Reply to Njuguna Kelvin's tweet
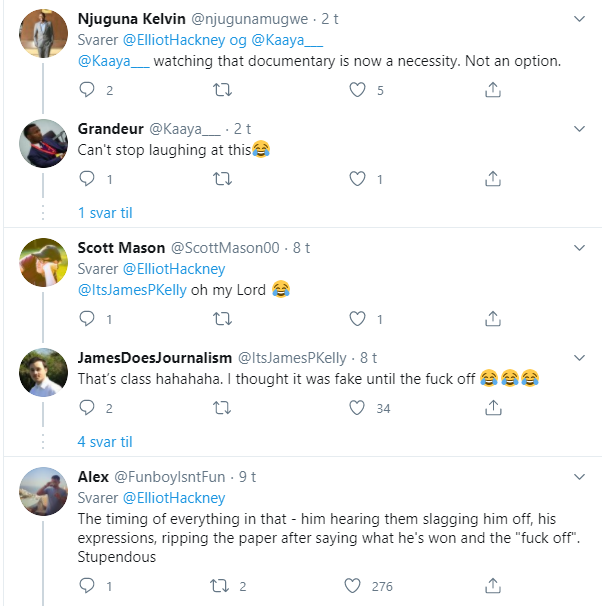This screenshot has height=606, width=602. [87, 91]
